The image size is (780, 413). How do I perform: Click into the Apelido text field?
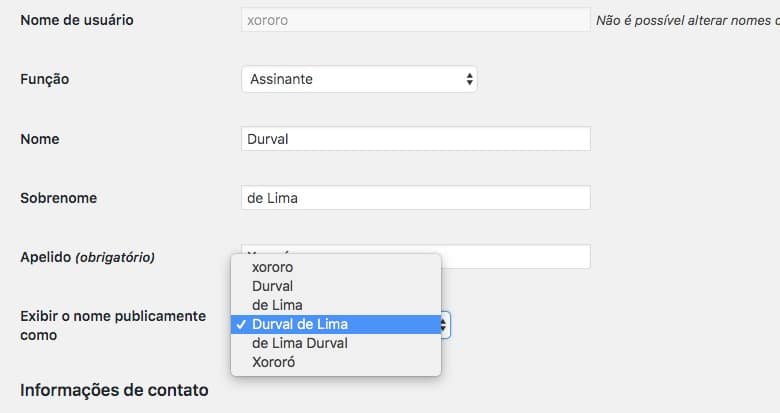click(x=515, y=257)
